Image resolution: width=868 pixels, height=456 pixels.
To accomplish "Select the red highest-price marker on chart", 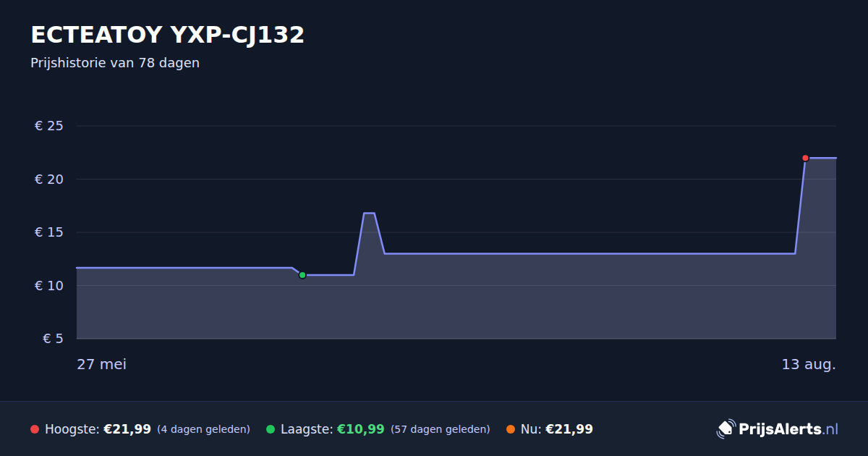I will [x=805, y=158].
